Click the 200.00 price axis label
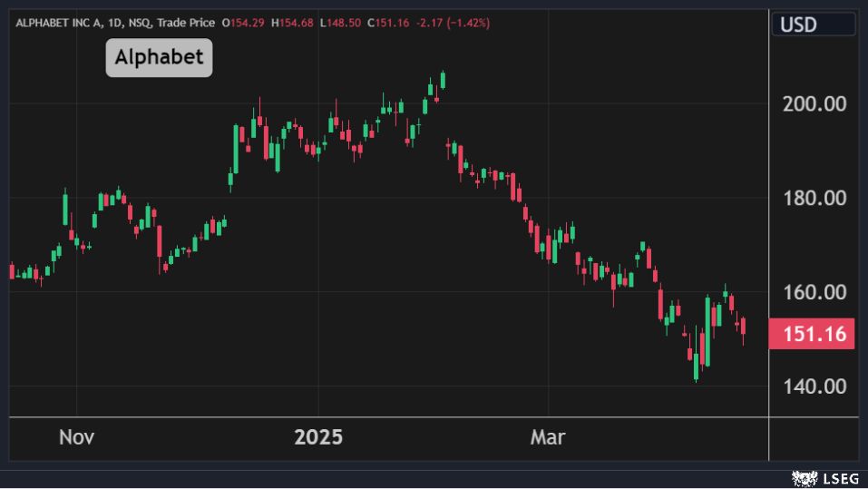 (814, 104)
